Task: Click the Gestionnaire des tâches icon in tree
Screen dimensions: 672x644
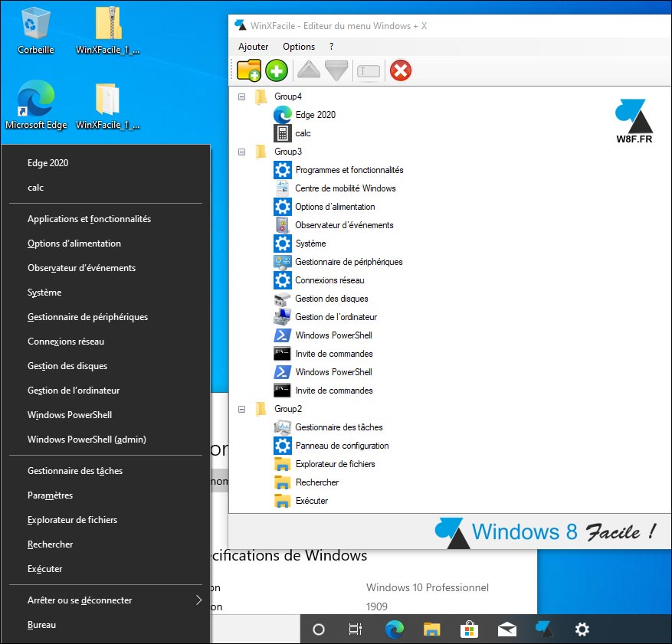Action: click(283, 427)
